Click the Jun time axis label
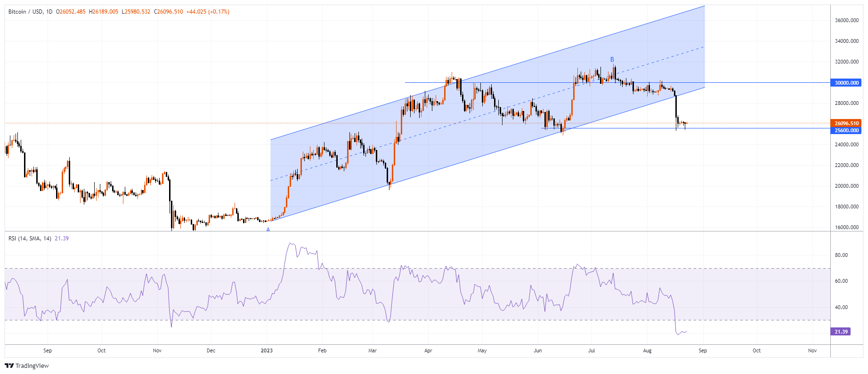868x374 pixels. pos(538,350)
